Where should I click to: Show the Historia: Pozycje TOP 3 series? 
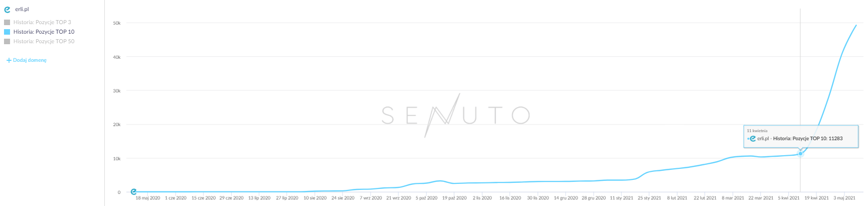(42, 22)
